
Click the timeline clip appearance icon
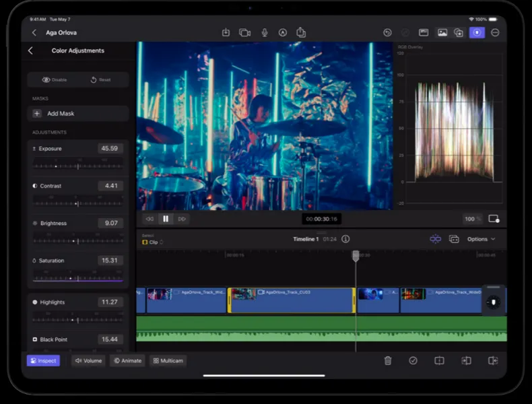[454, 239]
